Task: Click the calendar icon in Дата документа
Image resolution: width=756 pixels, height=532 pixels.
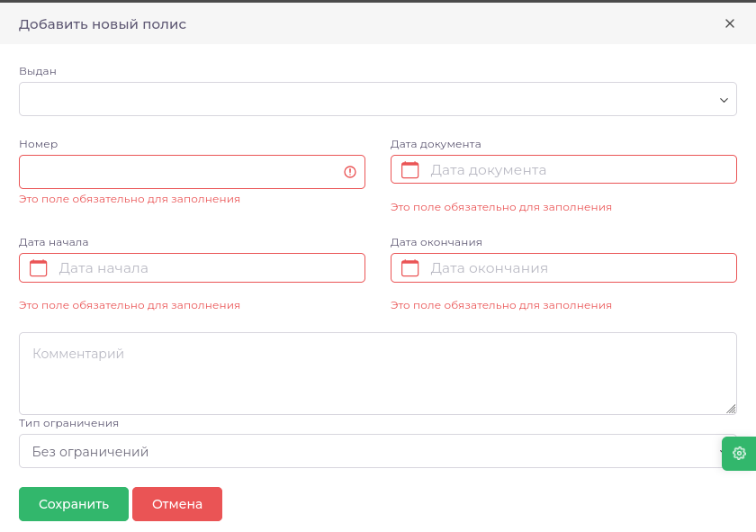Action: click(x=410, y=169)
